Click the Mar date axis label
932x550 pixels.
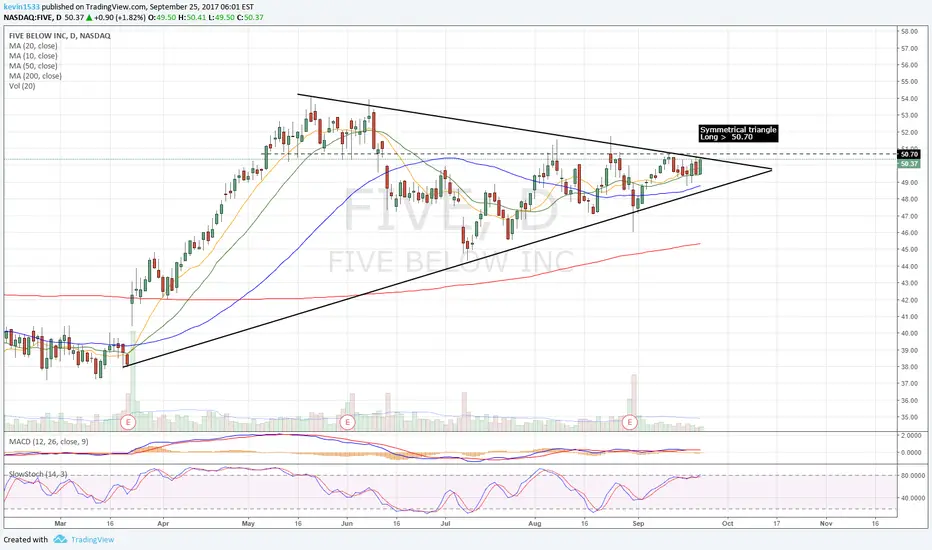point(60,524)
